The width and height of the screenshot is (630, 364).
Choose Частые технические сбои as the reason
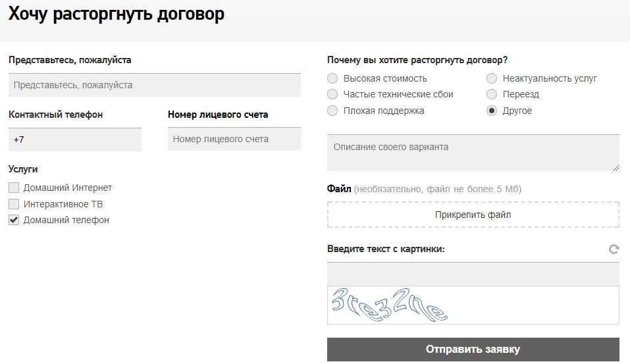pyautogui.click(x=332, y=94)
